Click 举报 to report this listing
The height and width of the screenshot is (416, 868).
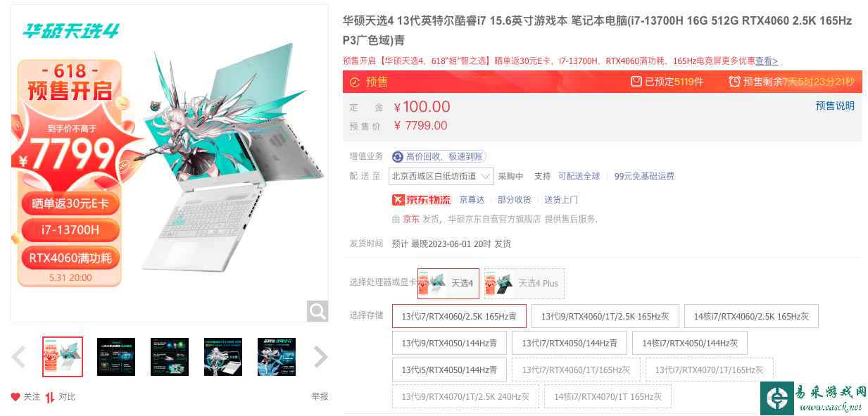[x=320, y=397]
